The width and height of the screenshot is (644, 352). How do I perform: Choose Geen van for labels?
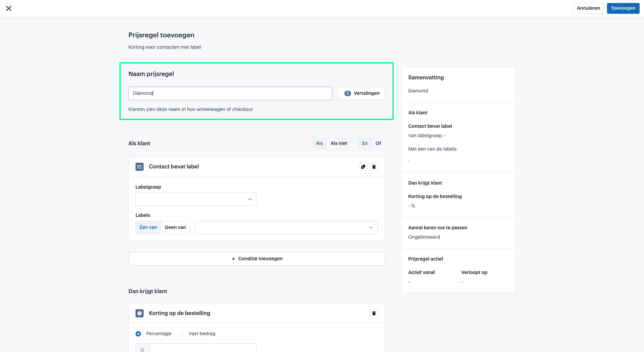[x=175, y=227]
